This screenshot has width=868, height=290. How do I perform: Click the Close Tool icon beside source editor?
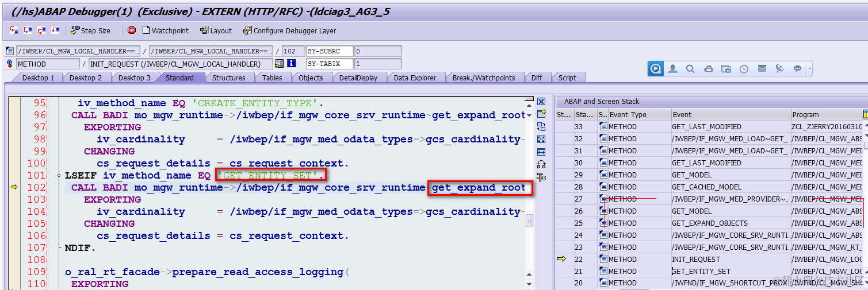point(541,102)
